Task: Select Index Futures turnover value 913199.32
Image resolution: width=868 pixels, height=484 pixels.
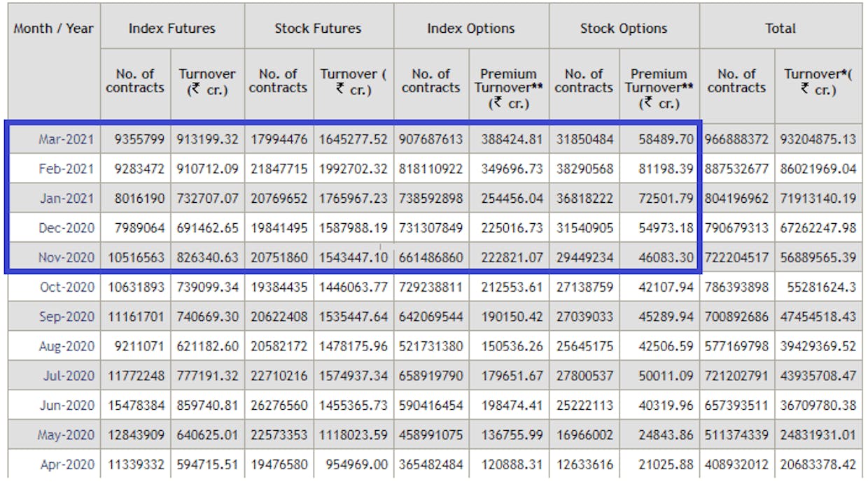Action: pyautogui.click(x=208, y=139)
